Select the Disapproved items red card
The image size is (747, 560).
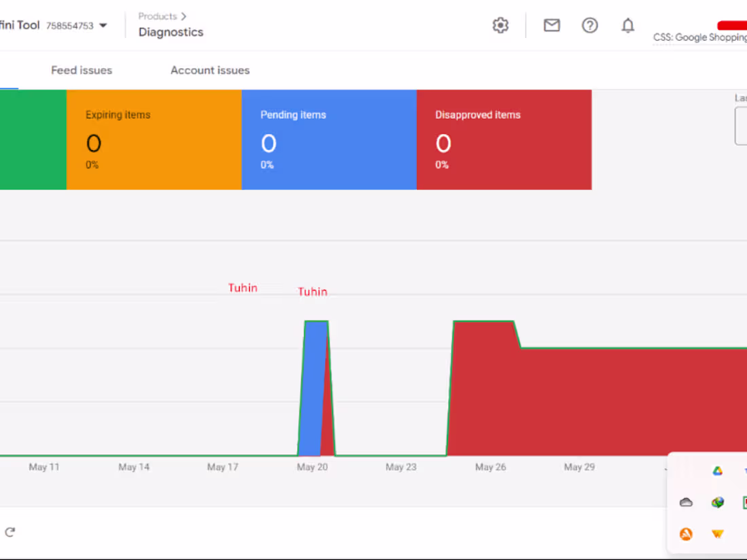pos(504,140)
